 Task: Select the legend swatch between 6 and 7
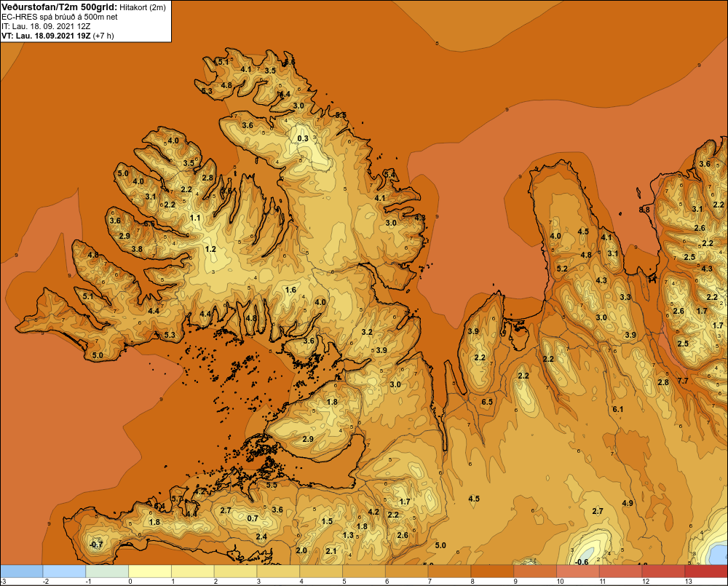pyautogui.click(x=407, y=571)
